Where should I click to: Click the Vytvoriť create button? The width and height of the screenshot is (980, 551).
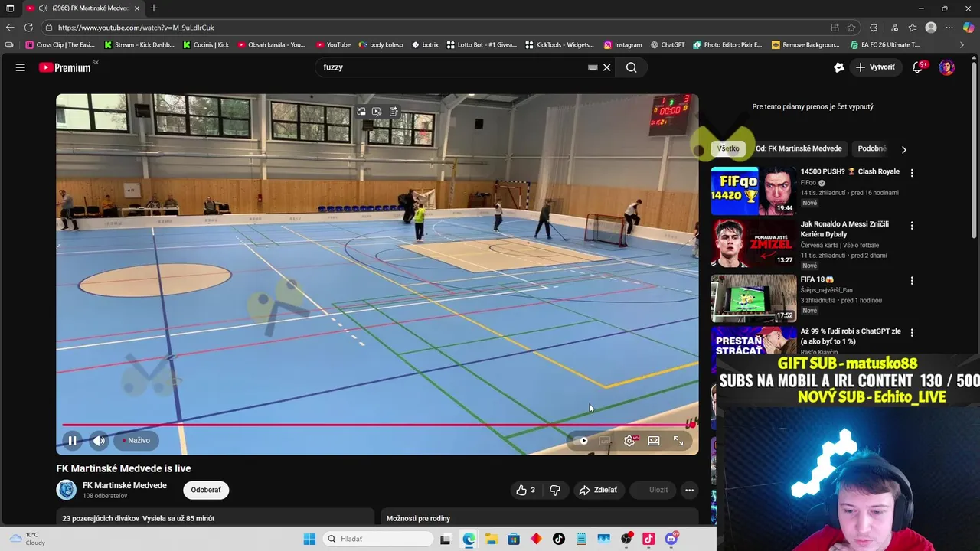(875, 67)
